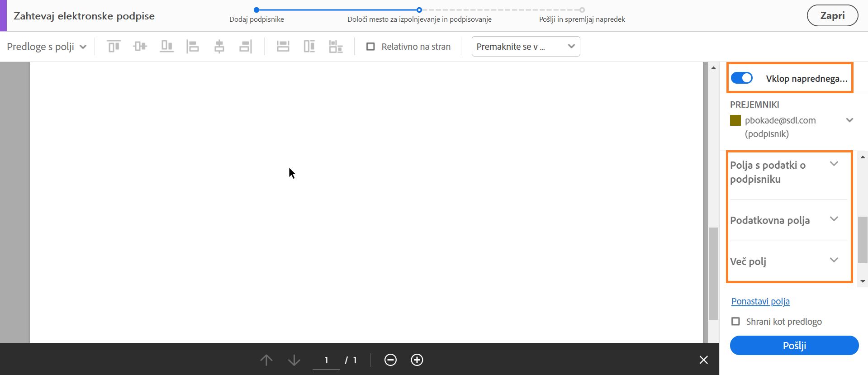
Task: Align selected fields to bottom edge
Action: point(166,46)
